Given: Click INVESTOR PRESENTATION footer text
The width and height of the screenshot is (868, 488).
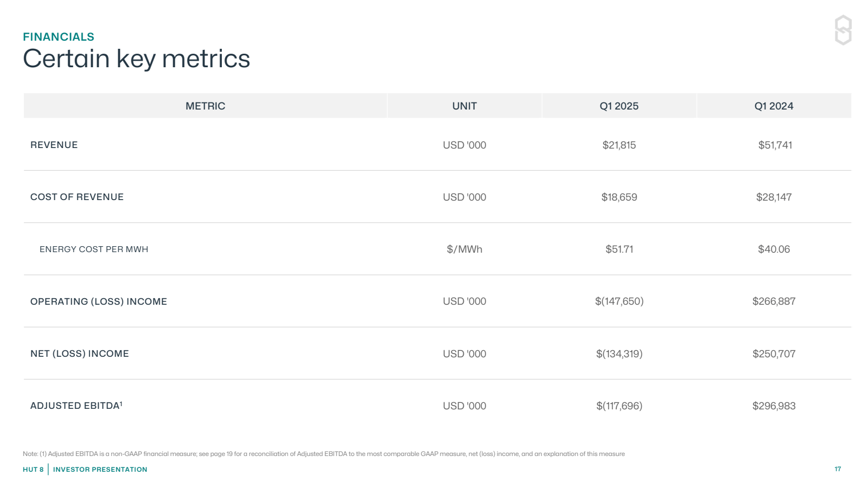Looking at the screenshot, I should coord(100,470).
